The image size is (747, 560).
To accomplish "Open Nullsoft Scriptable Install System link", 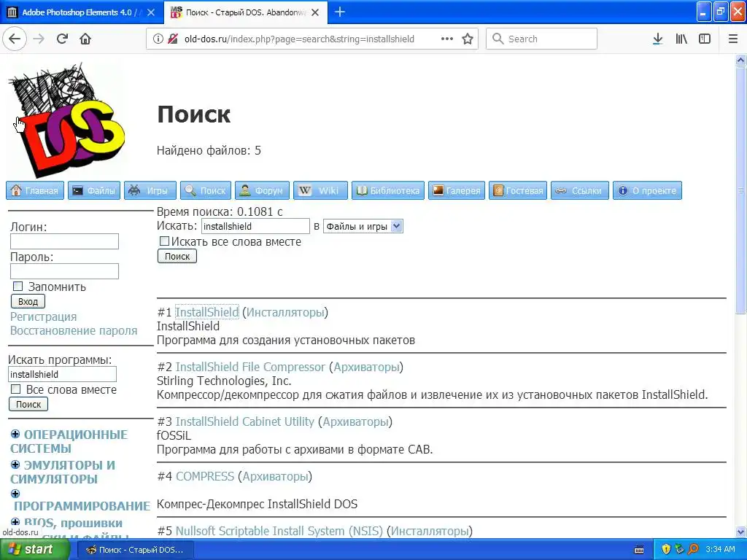I will (x=279, y=531).
